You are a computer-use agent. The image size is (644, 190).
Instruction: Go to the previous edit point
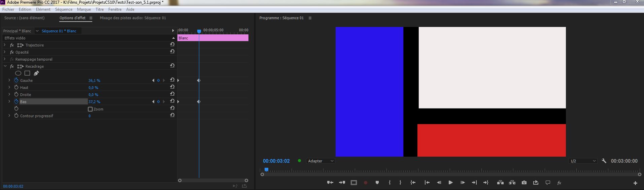(x=427, y=183)
